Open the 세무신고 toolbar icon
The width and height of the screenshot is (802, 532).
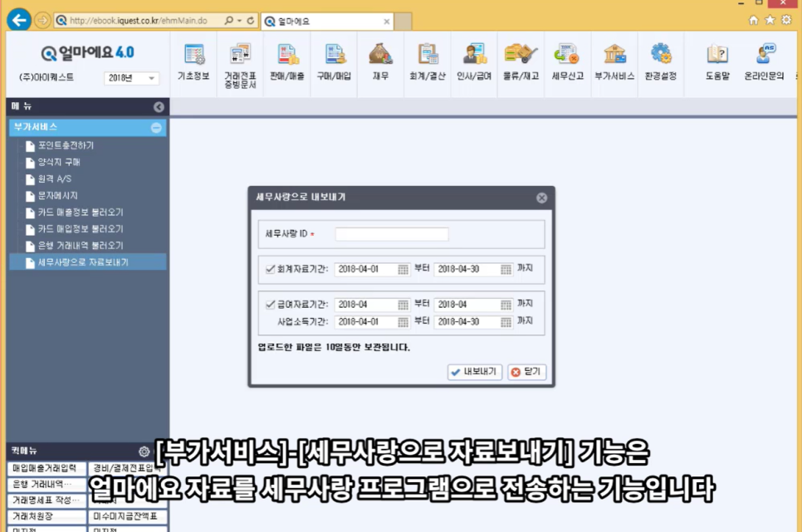click(567, 62)
